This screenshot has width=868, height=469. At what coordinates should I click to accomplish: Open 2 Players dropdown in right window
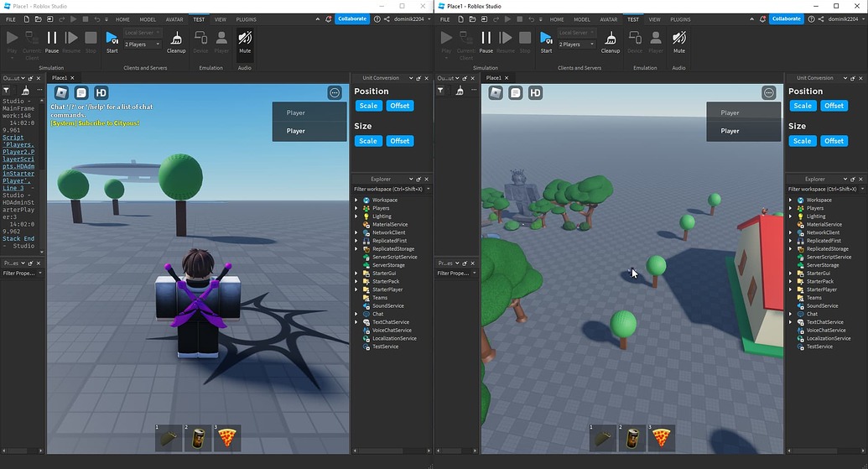pyautogui.click(x=576, y=44)
